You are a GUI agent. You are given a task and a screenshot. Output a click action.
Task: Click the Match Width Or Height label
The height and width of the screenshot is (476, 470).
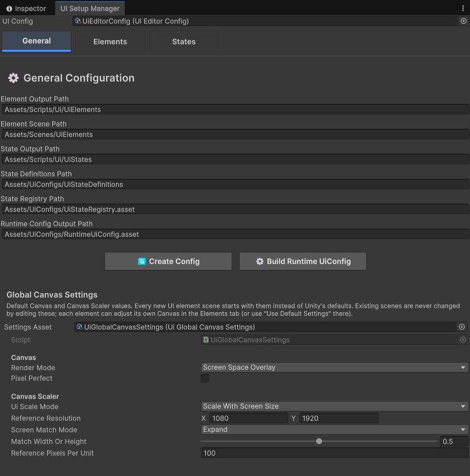(49, 441)
